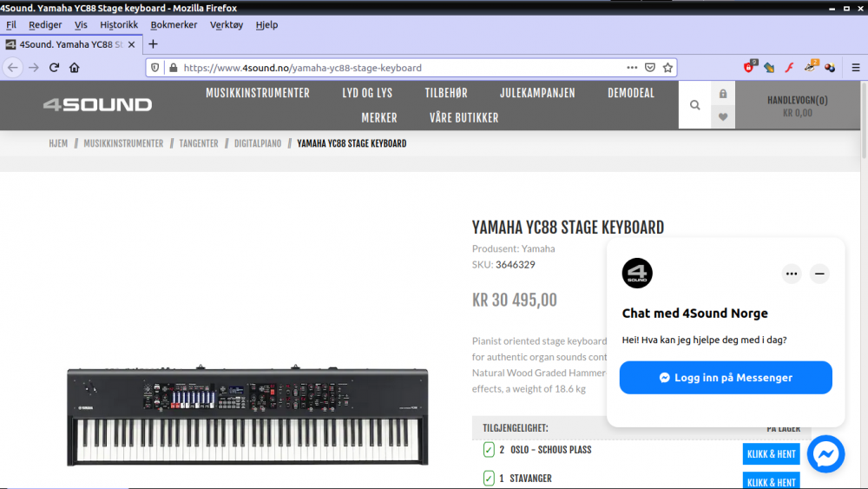Click the 4Sound logo in the header
Image resolution: width=868 pixels, height=489 pixels.
(x=97, y=105)
